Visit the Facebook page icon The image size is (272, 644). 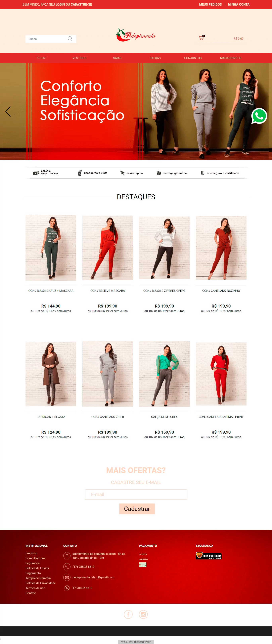coord(128,614)
